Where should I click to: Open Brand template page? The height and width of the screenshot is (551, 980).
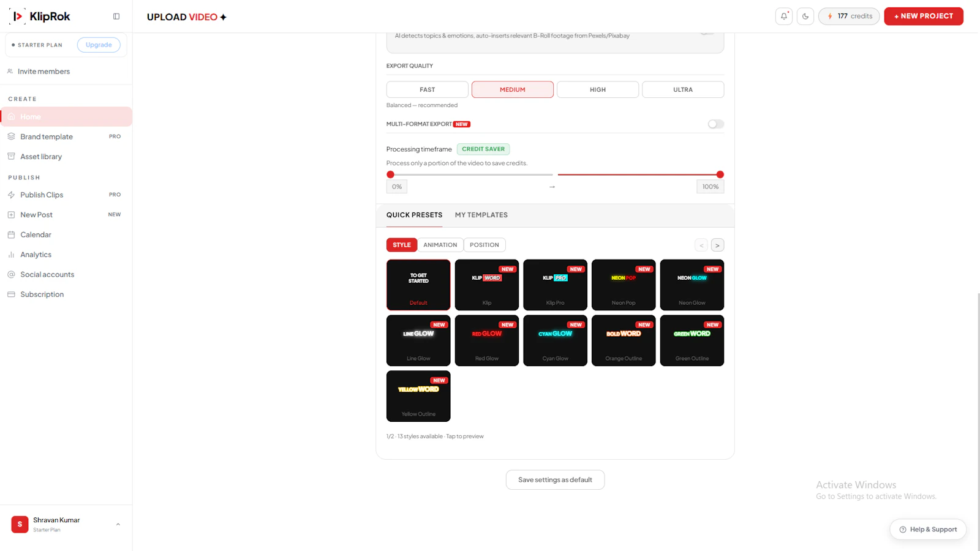pyautogui.click(x=66, y=137)
